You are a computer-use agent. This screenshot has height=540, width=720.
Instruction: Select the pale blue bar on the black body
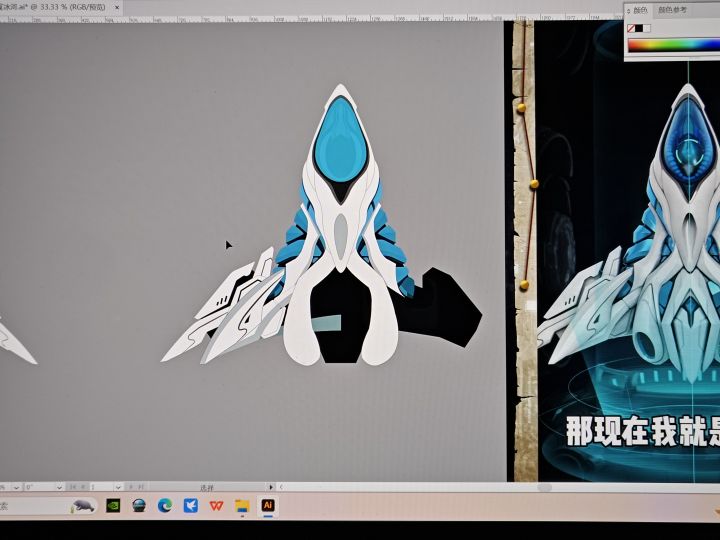pyautogui.click(x=327, y=323)
